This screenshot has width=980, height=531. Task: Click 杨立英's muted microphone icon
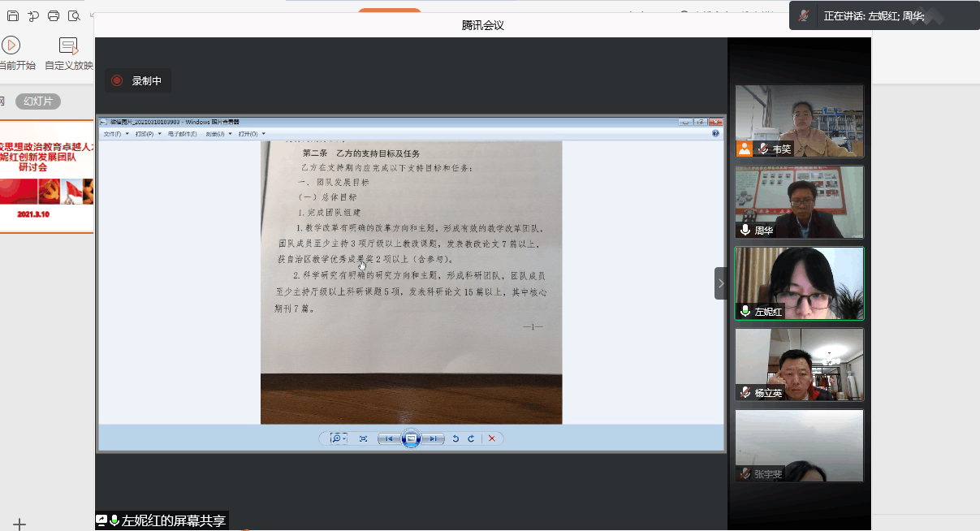(745, 392)
